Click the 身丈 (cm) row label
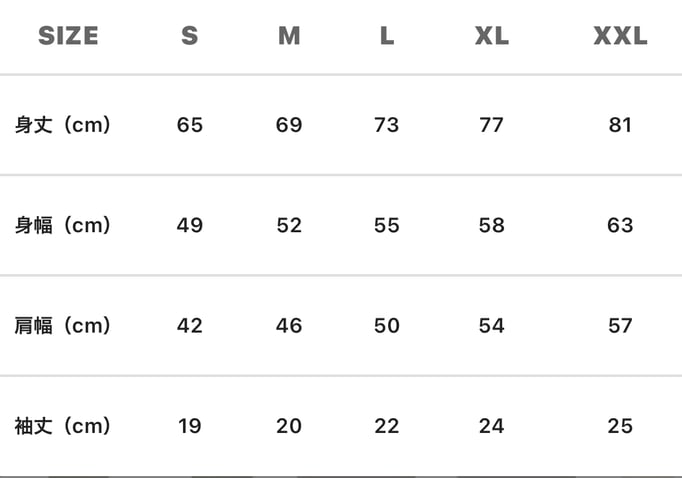This screenshot has height=478, width=682. [x=62, y=125]
